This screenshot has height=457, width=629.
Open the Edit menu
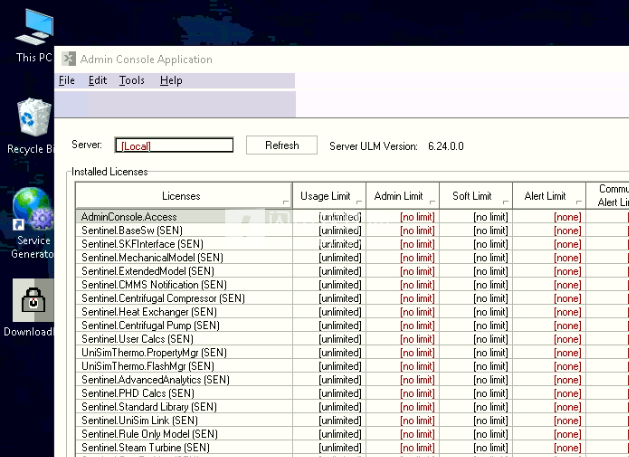pos(97,81)
